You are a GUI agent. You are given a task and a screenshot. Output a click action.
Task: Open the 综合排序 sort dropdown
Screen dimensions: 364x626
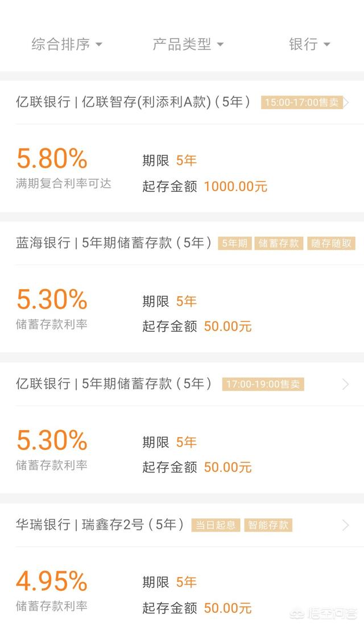67,44
